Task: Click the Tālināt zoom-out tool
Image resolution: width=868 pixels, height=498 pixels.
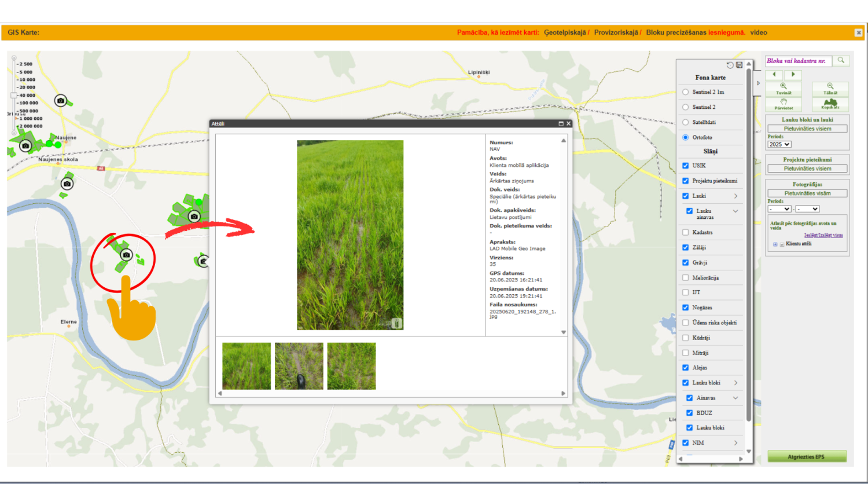Action: point(830,89)
